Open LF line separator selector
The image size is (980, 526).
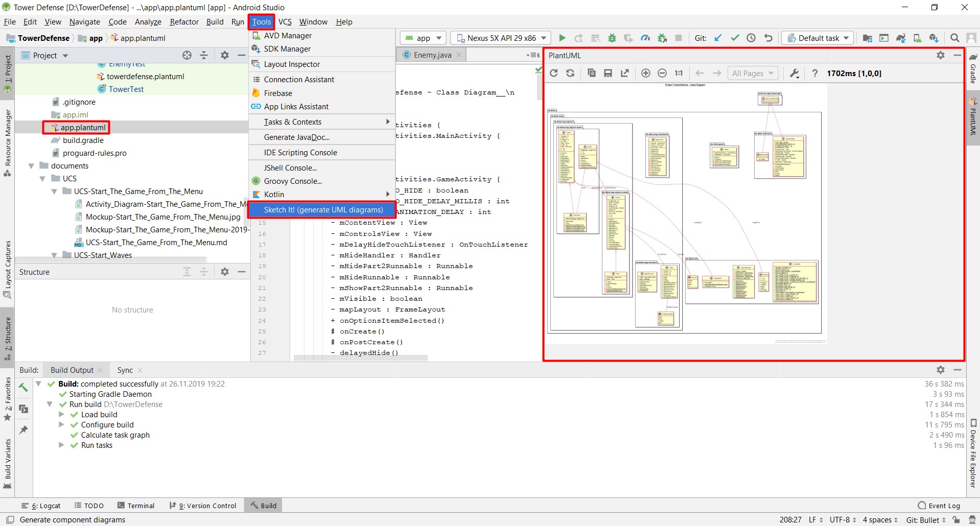(815, 520)
